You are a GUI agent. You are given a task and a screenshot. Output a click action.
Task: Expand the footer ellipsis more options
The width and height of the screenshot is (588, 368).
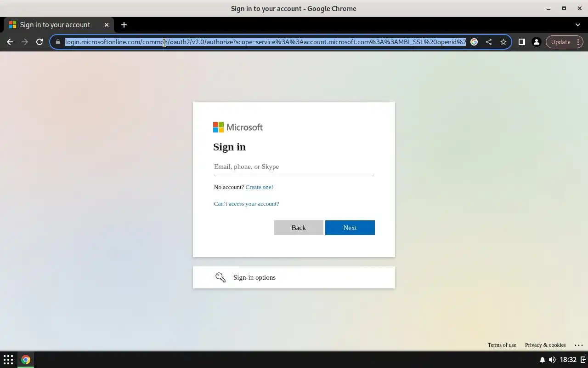tap(579, 345)
